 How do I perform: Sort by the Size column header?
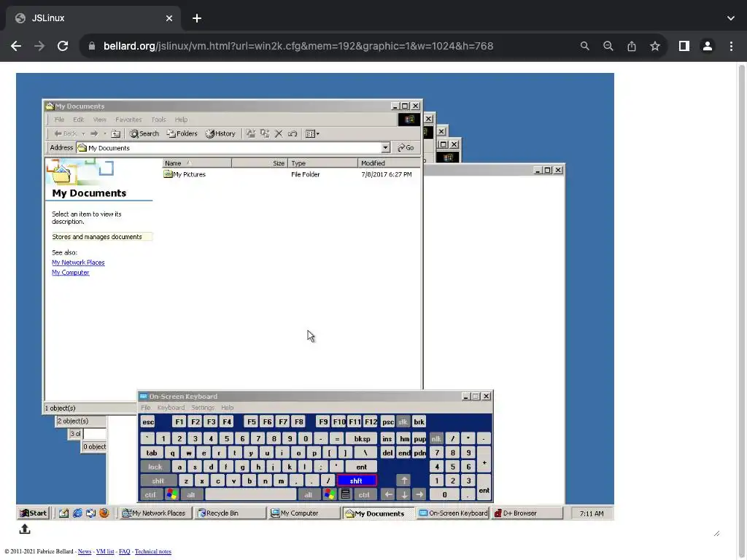260,163
